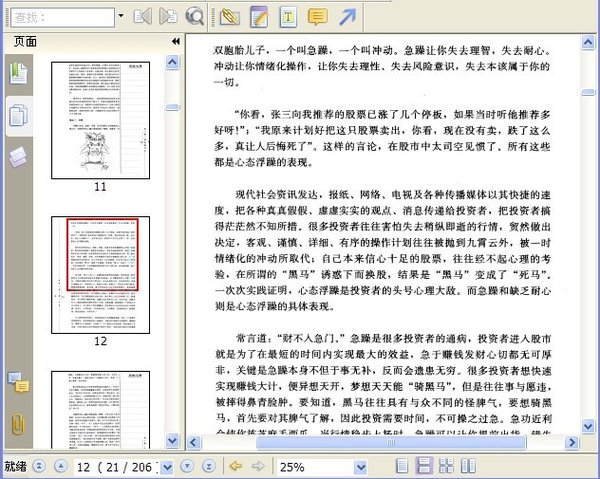The image size is (600, 479).
Task: Click the 就绪 status text
Action: click(15, 466)
